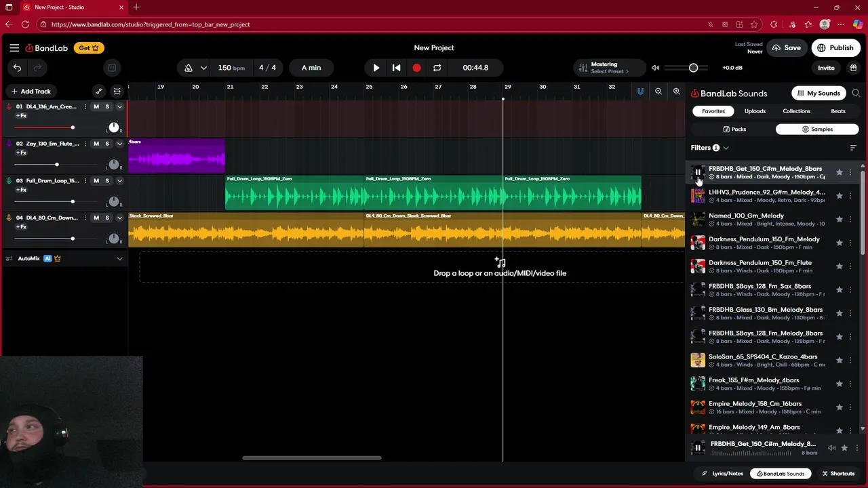Viewport: 868px width, 488px height.
Task: Expand track 04 DL4_80_Cm_Down chevron
Action: [119, 218]
